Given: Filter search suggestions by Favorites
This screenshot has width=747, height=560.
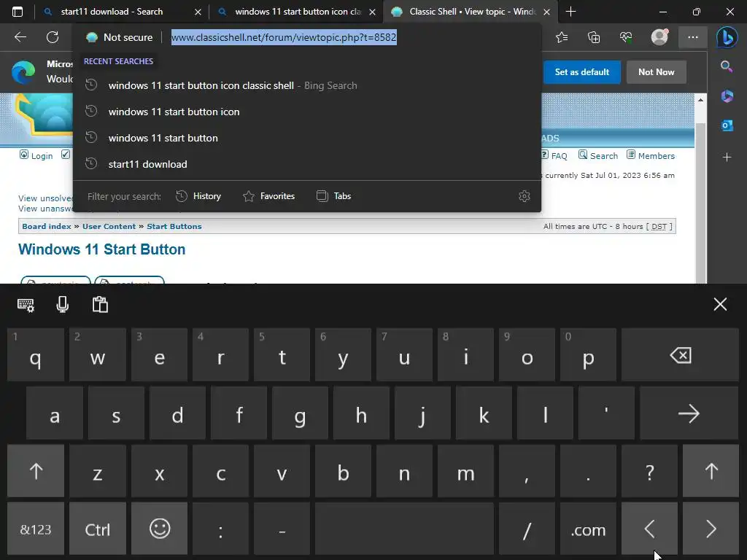Looking at the screenshot, I should (x=268, y=196).
